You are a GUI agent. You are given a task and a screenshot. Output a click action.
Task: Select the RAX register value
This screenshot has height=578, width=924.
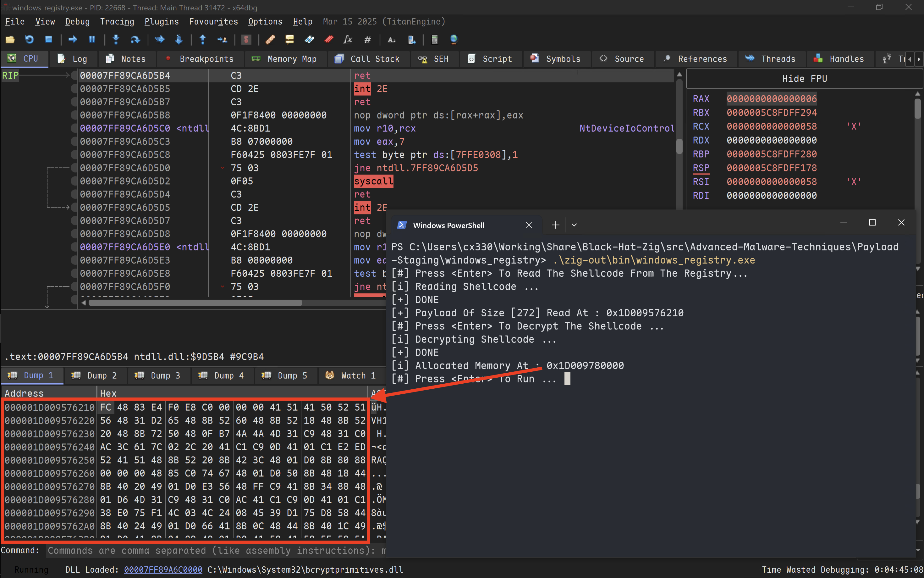point(772,99)
